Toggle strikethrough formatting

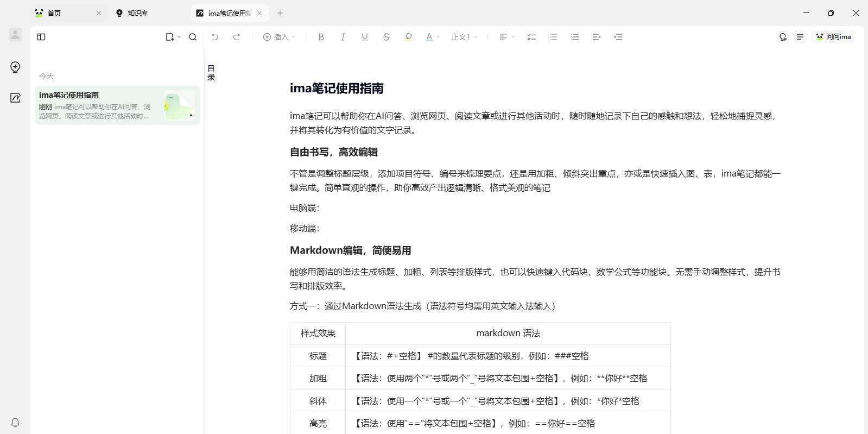coord(387,37)
